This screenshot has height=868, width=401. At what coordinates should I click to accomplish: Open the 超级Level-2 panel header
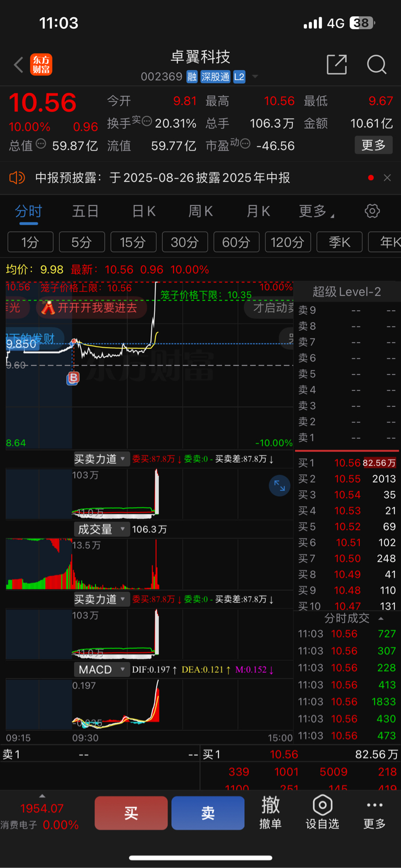(347, 292)
